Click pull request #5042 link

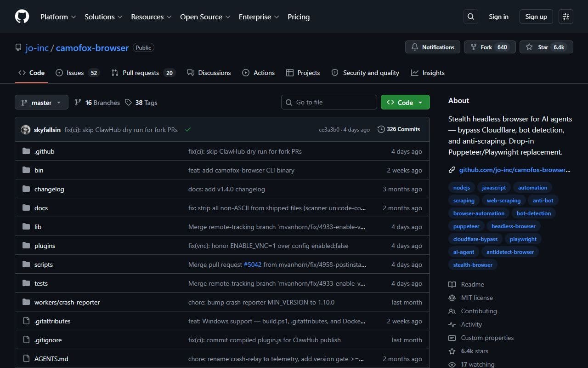[252, 264]
